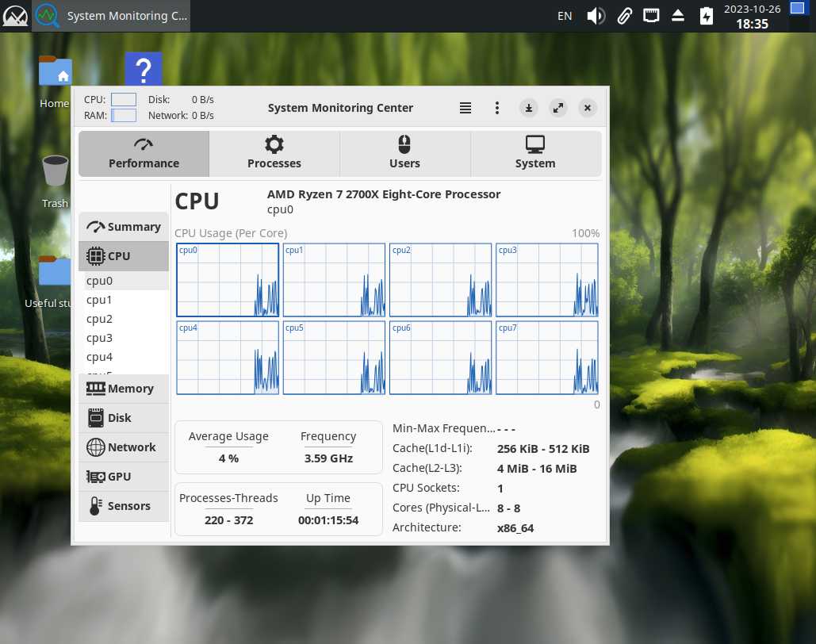Screen dimensions: 816x644
Task: Select cpu4 in the CPU list
Action: click(x=99, y=357)
